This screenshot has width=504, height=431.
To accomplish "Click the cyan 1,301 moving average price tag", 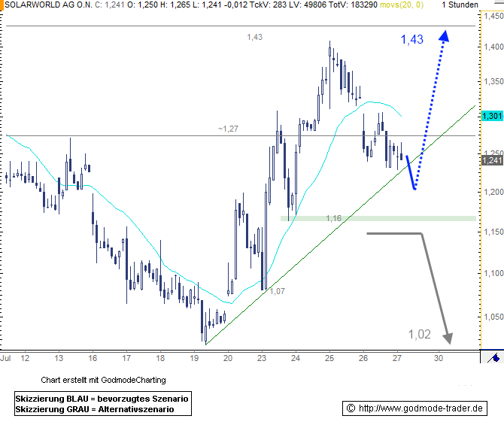I will 492,116.
